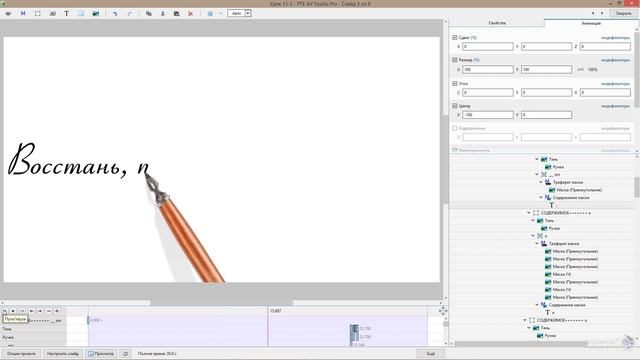Click the Zoom Y field showing 100
Viewport: 640px width, 360px height.
click(x=546, y=69)
